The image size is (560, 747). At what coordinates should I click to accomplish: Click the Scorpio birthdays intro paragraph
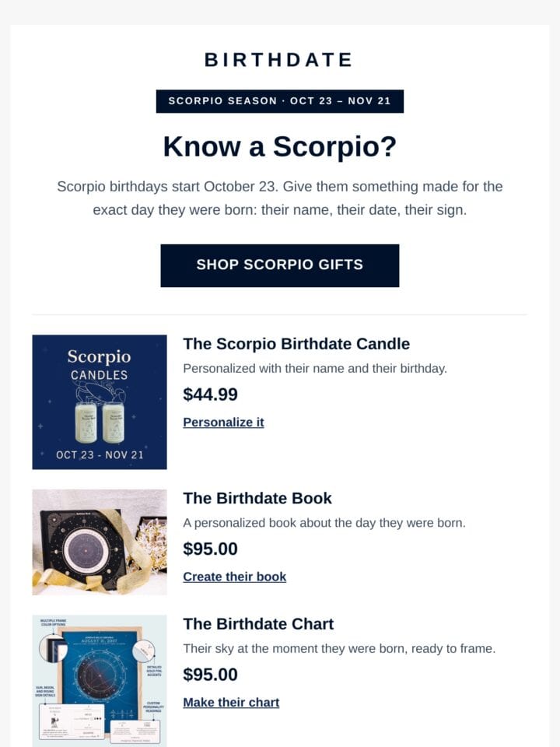point(279,198)
